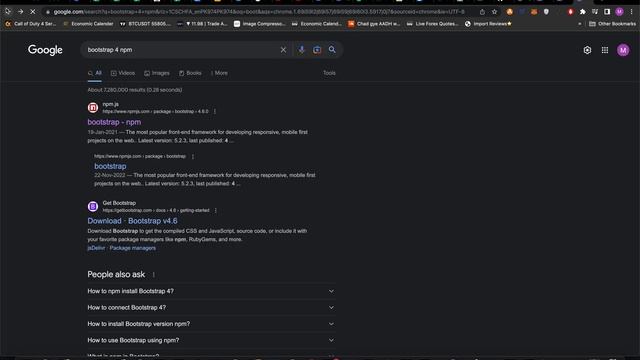Switch to the Books tab
The height and width of the screenshot is (360, 640).
pyautogui.click(x=190, y=73)
